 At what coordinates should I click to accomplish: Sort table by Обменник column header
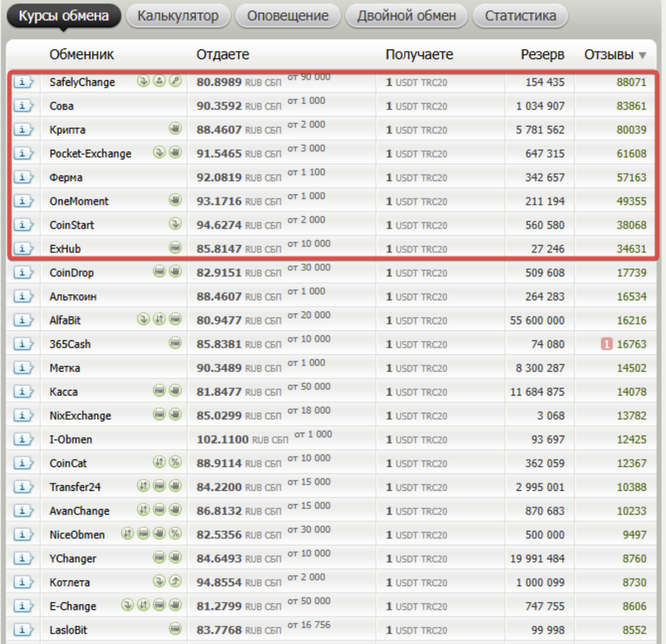pyautogui.click(x=81, y=55)
